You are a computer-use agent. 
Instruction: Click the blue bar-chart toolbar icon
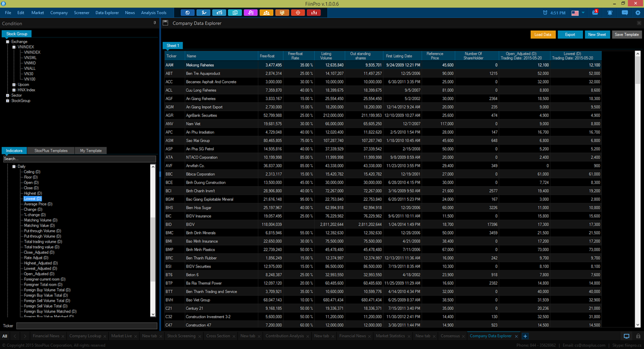(219, 13)
